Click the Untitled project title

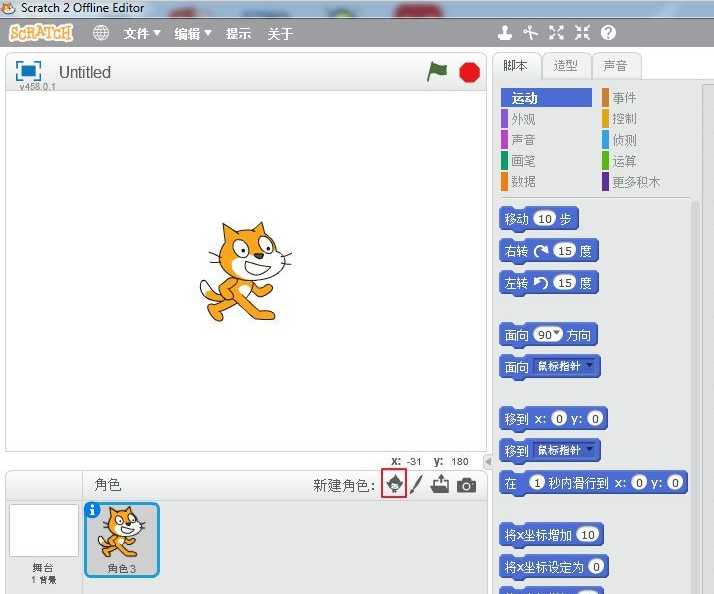(85, 72)
